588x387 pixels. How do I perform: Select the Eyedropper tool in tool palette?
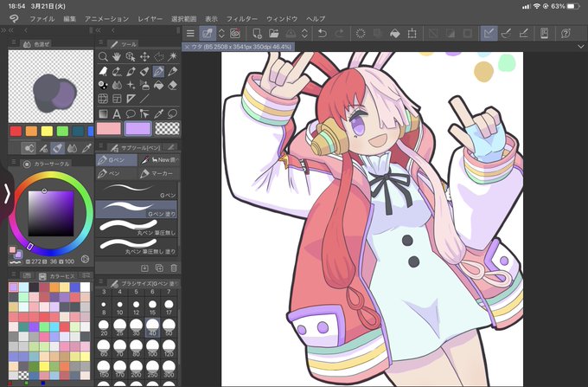pos(158,113)
